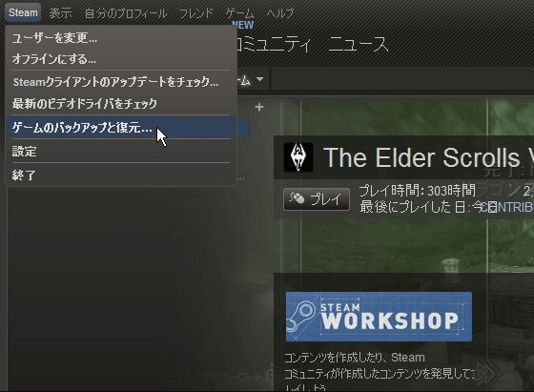Image resolution: width=534 pixels, height=392 pixels.
Task: Open the 表示 menu
Action: pyautogui.click(x=60, y=13)
